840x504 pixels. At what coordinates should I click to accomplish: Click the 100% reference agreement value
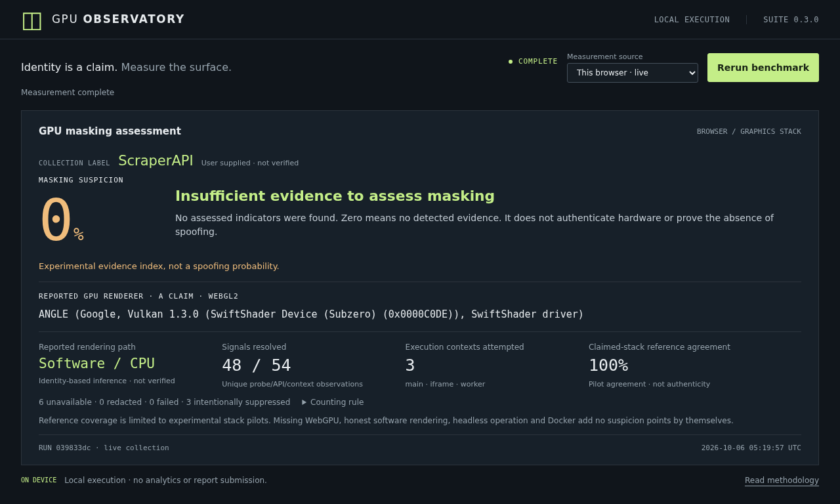point(608,366)
